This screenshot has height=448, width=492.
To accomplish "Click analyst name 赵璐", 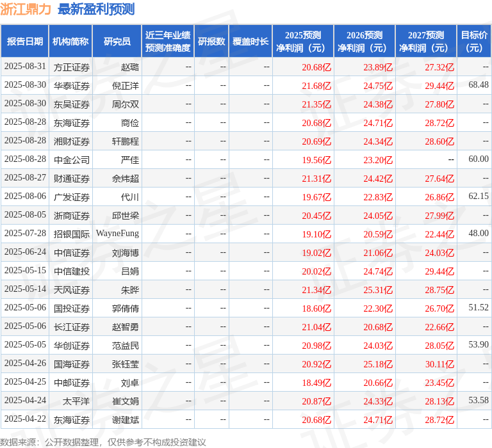I will click(130, 67).
